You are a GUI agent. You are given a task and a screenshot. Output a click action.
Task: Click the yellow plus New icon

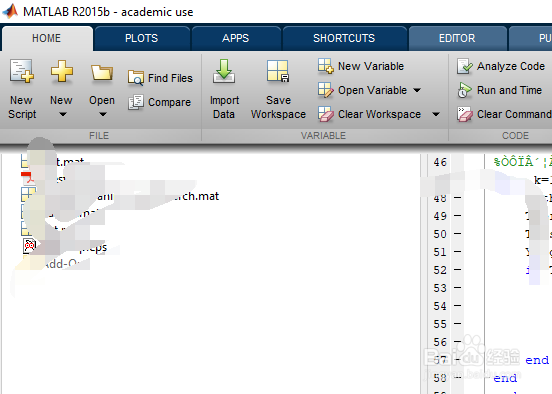click(x=62, y=71)
